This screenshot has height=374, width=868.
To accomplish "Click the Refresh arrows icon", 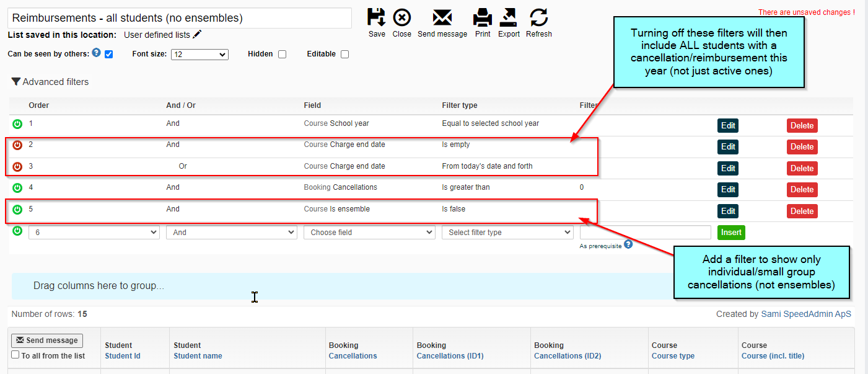I will [539, 17].
